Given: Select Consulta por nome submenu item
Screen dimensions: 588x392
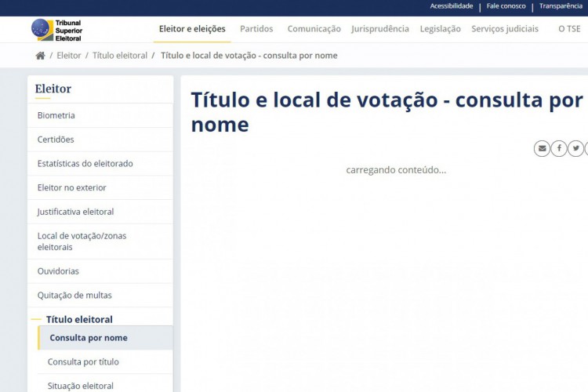Looking at the screenshot, I should pos(105,338).
